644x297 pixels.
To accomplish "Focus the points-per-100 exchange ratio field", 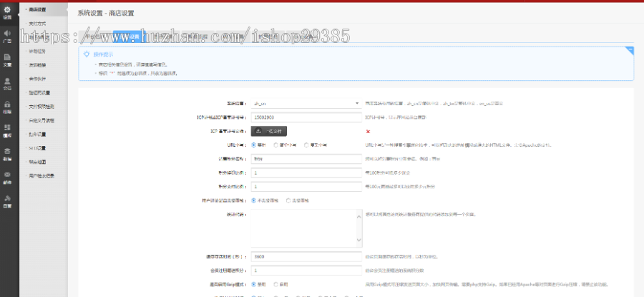I will tap(306, 173).
